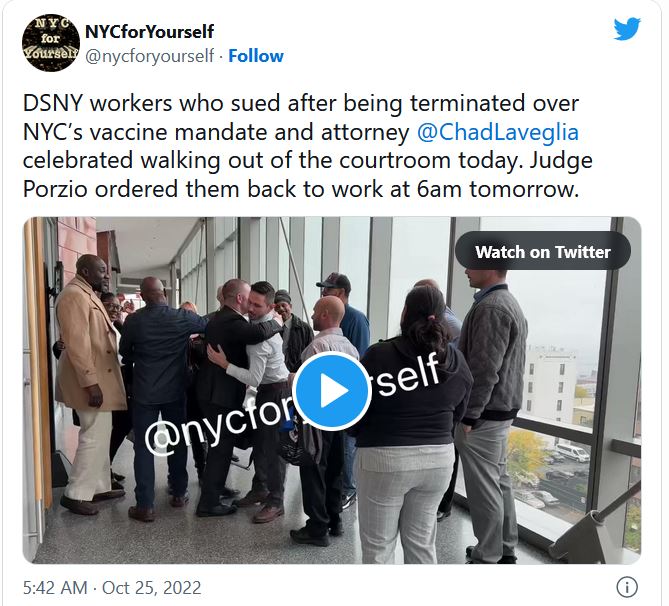The width and height of the screenshot is (669, 606).
Task: Open the NYCforYourself profile avatar
Action: click(x=51, y=43)
